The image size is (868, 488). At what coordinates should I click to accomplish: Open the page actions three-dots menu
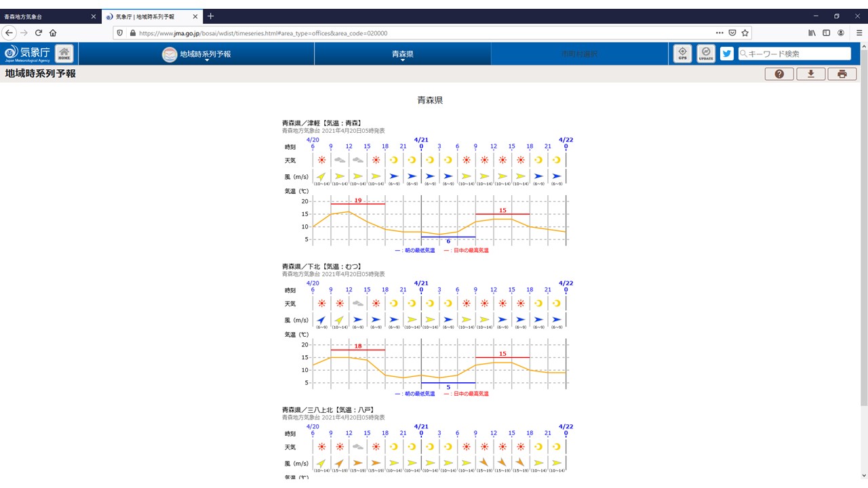click(719, 33)
